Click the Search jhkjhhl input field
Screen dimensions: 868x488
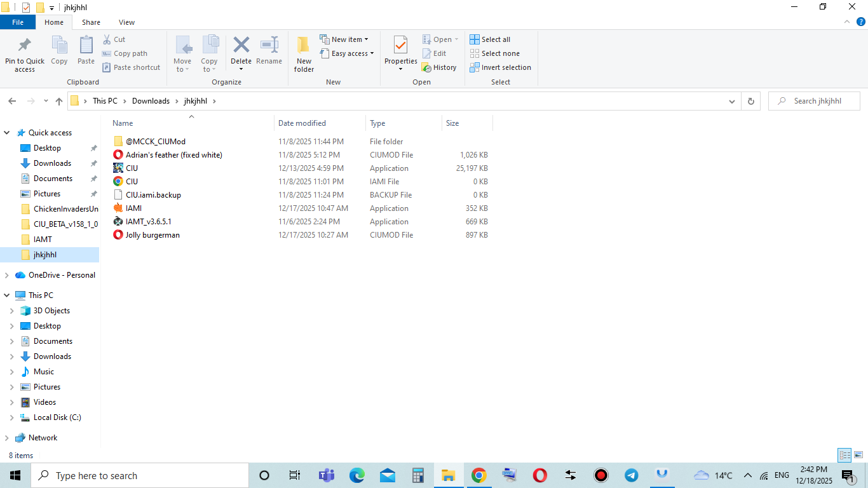coord(820,101)
